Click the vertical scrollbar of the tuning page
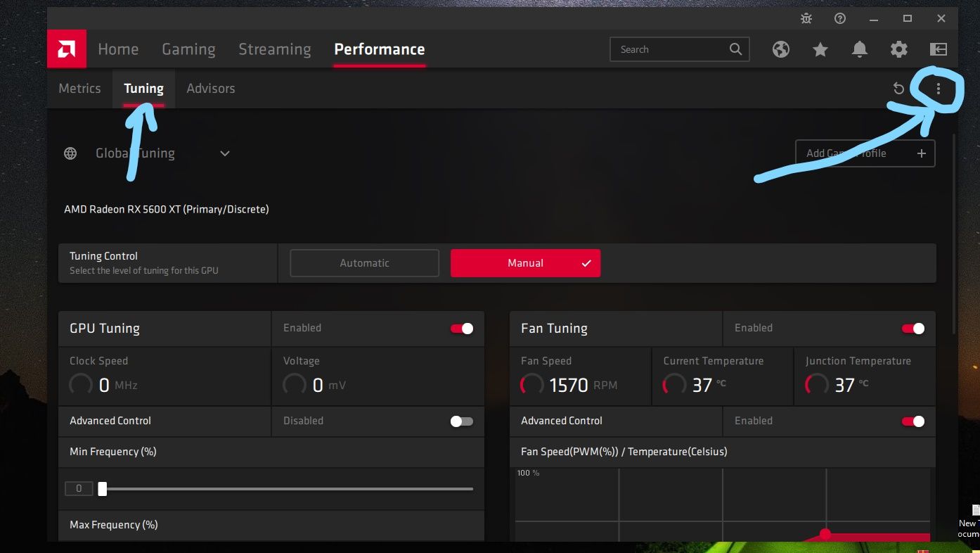Screen dimensions: 980x553 click(x=954, y=232)
